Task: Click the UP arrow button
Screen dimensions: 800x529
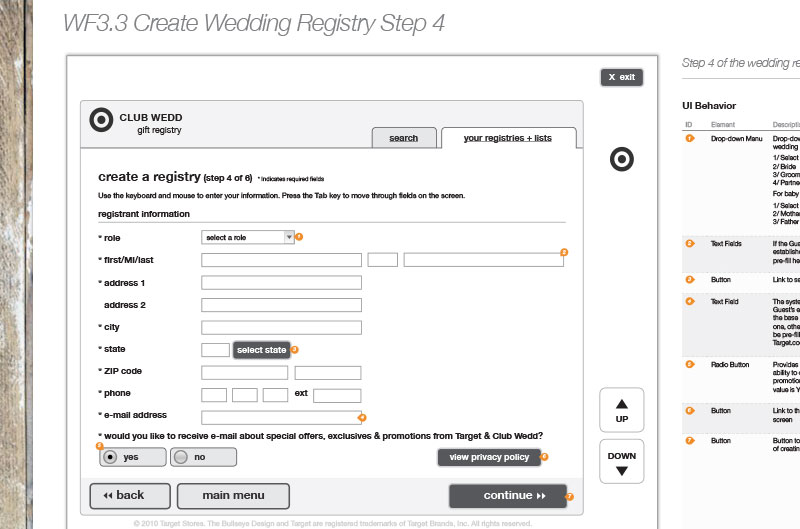Action: [x=621, y=410]
